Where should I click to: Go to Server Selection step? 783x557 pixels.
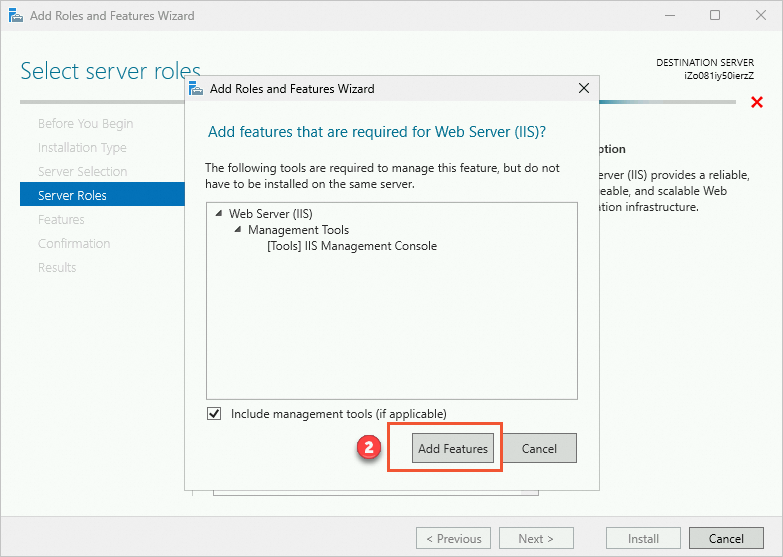82,171
